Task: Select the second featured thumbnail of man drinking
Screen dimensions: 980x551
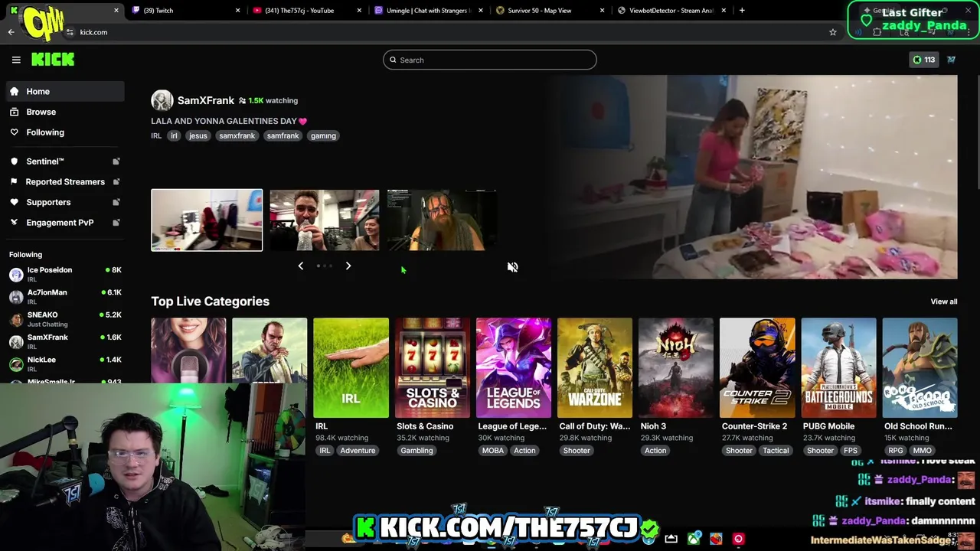Action: tap(325, 220)
